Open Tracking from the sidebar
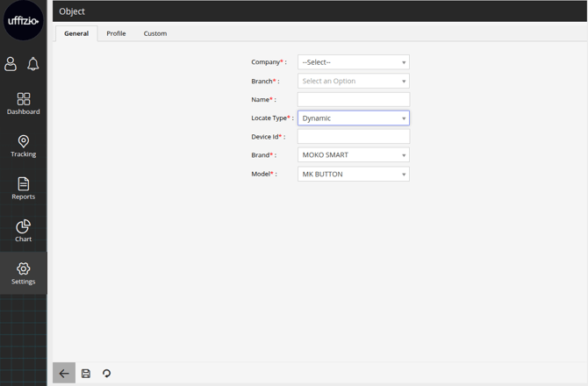 pos(23,146)
